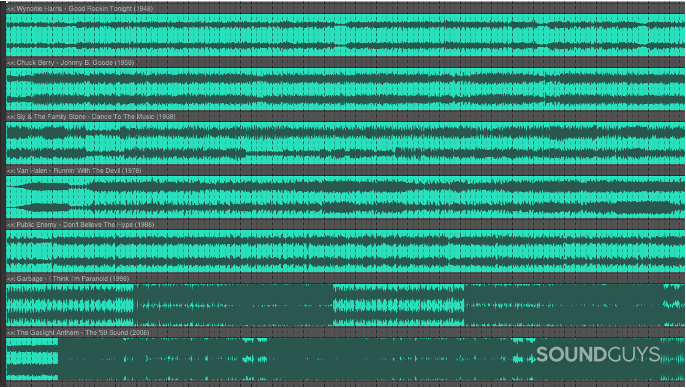Select The '59 Sound clip header
The image size is (686, 388).
click(x=346, y=333)
